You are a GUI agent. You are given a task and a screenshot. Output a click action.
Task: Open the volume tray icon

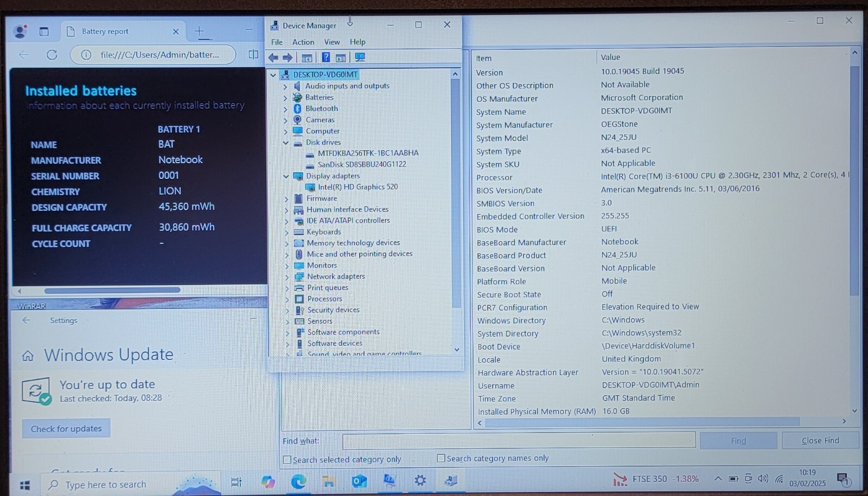(x=763, y=479)
